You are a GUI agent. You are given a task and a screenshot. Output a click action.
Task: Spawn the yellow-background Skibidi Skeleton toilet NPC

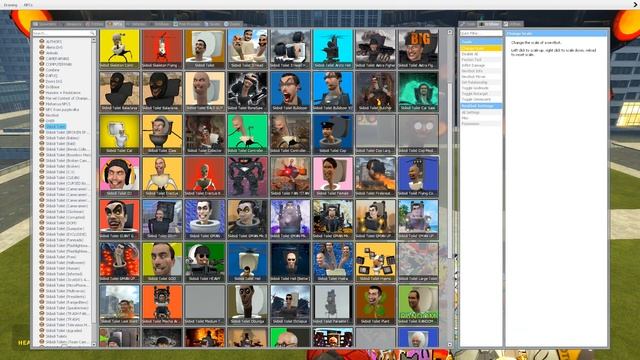pos(120,49)
